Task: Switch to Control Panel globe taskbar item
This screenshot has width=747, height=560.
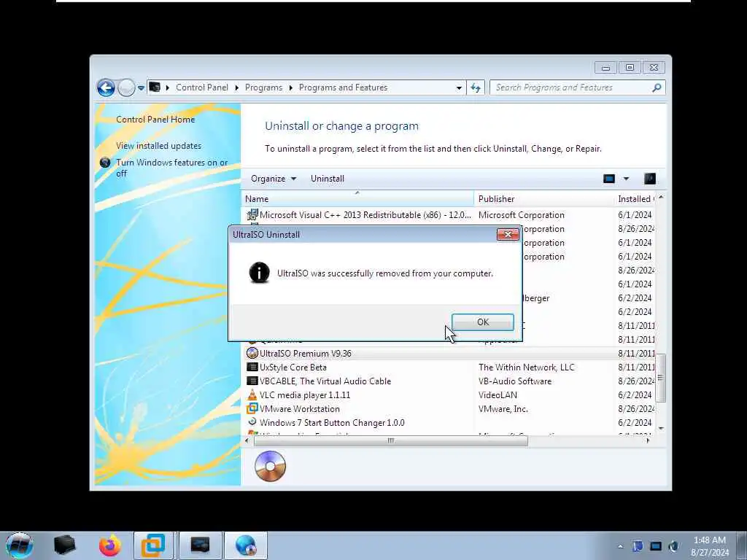Action: coord(246,545)
